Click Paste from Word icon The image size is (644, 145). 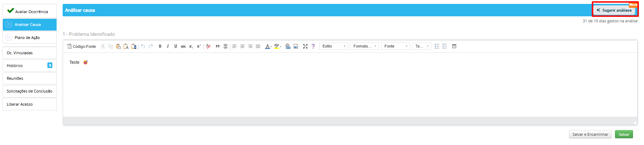(x=134, y=46)
